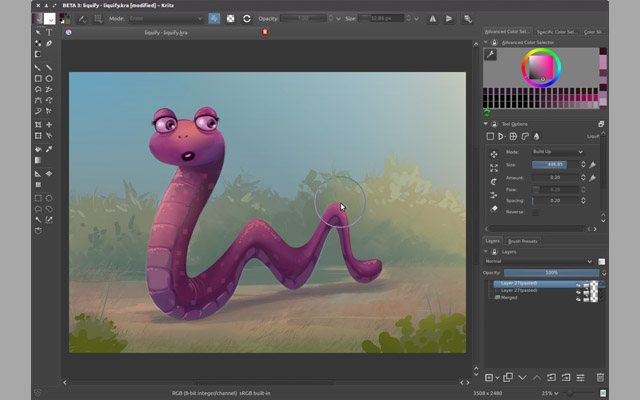This screenshot has width=640, height=400.
Task: Toggle eraser mode in top toolbar
Action: pos(214,19)
